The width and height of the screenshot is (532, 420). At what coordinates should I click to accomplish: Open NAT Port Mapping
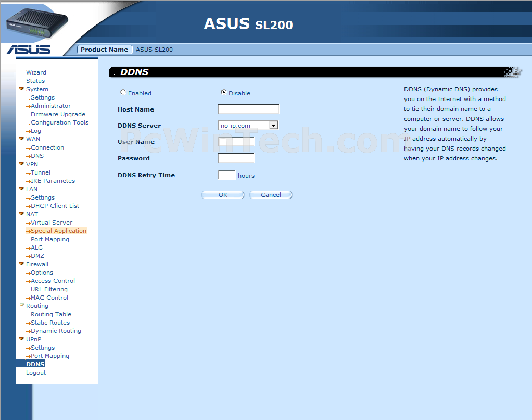tap(50, 239)
